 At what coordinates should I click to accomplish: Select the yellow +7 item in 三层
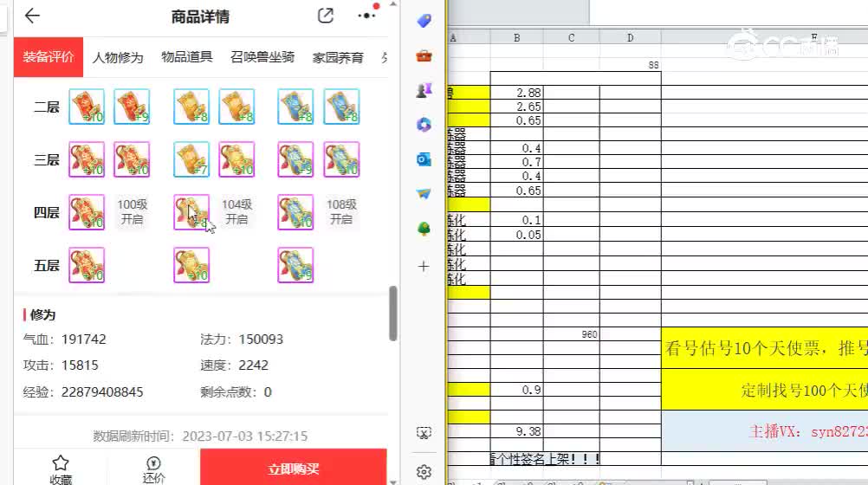pyautogui.click(x=191, y=159)
